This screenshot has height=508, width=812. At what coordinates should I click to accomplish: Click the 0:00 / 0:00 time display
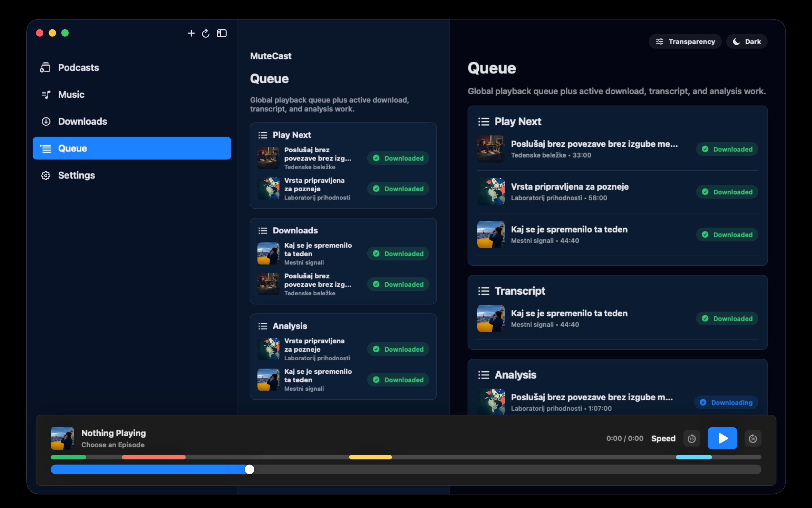pyautogui.click(x=625, y=439)
